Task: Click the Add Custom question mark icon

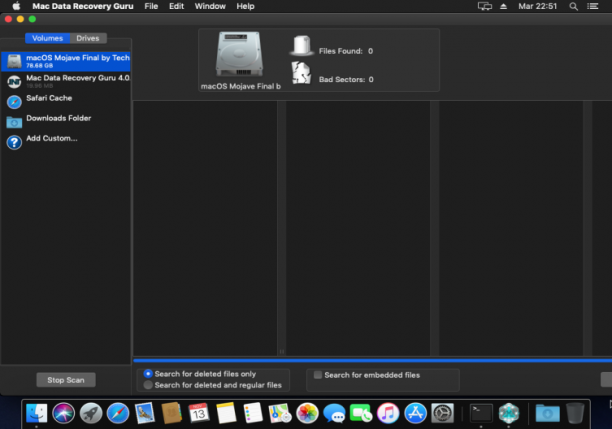Action: (14, 142)
